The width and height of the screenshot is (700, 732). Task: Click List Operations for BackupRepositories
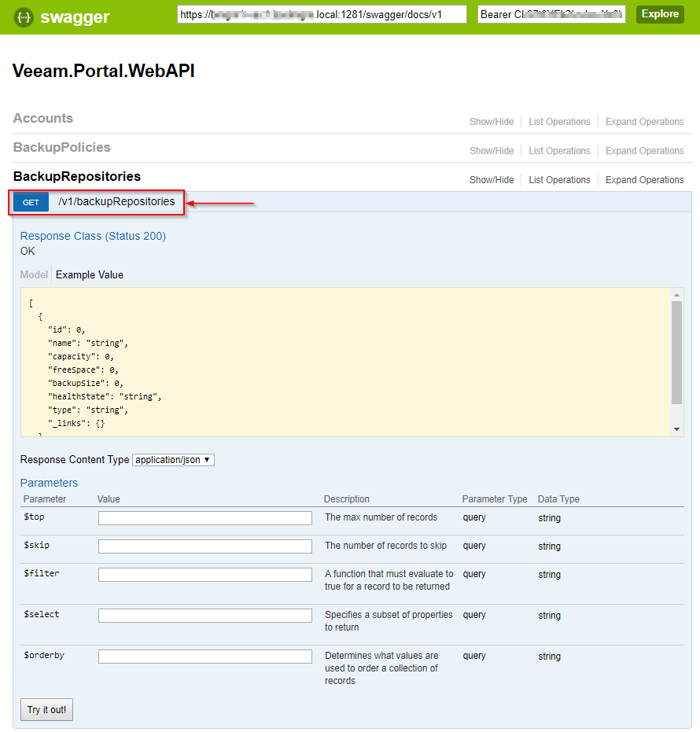point(559,180)
